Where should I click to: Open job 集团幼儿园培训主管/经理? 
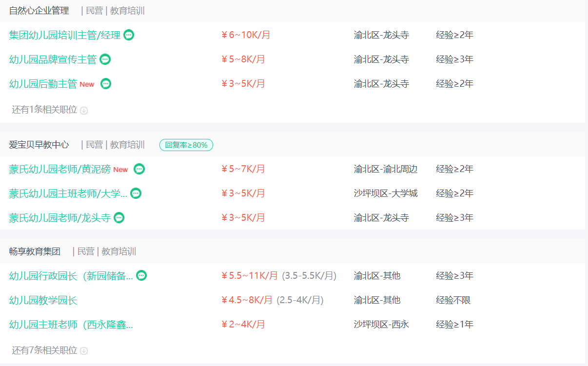pyautogui.click(x=64, y=35)
